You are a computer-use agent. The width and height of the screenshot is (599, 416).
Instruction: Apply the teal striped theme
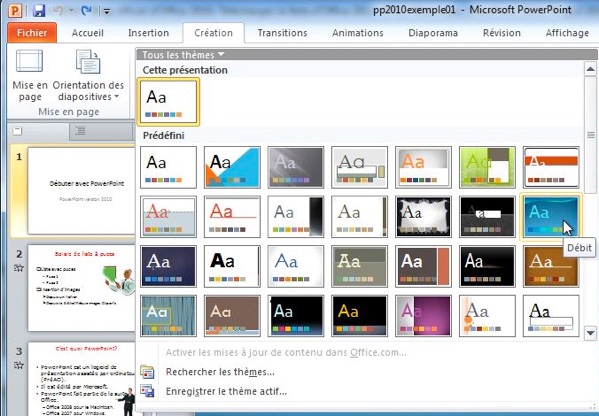tap(168, 316)
